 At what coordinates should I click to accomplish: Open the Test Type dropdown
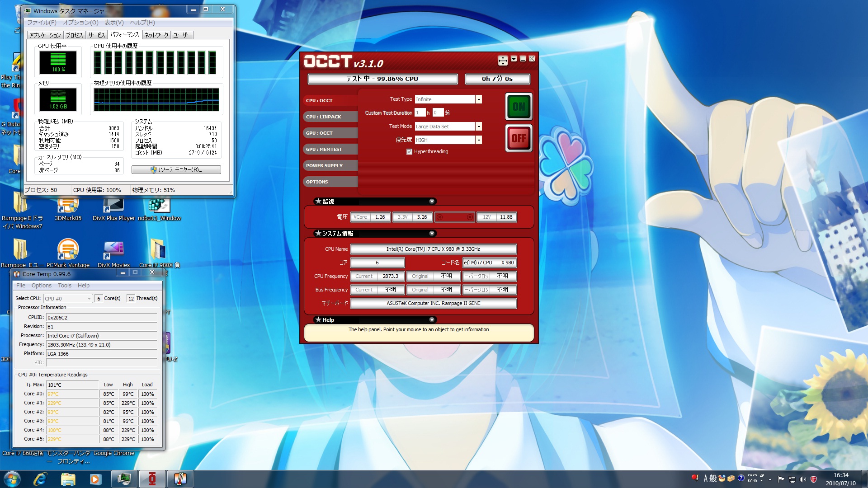click(478, 99)
